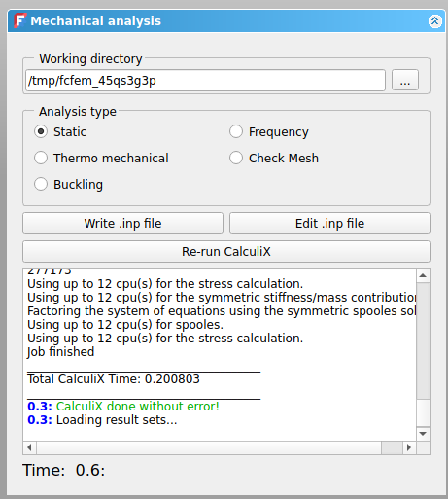Open the browse directory '...' button
The width and height of the screenshot is (448, 499).
(405, 80)
